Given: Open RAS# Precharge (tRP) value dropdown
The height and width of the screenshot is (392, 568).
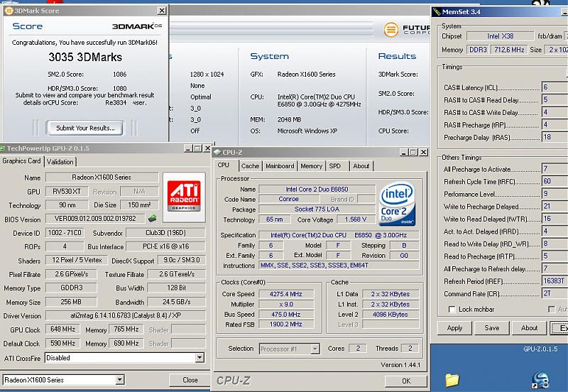Looking at the screenshot, I should pyautogui.click(x=555, y=125).
